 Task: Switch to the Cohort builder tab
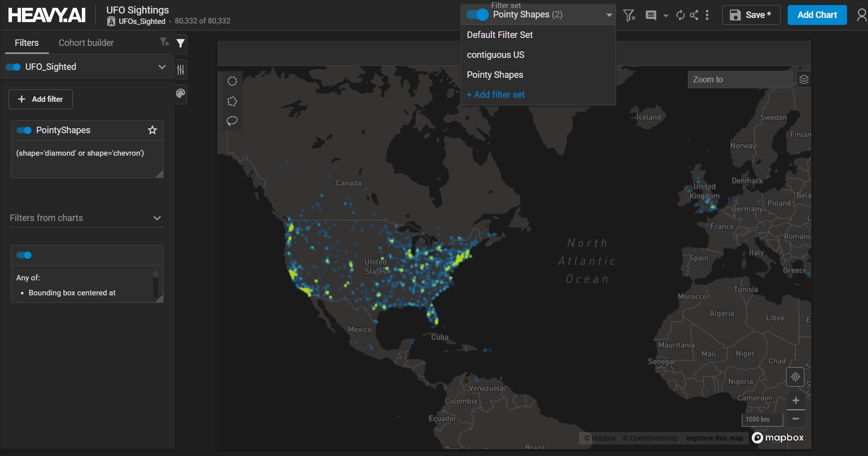(86, 43)
